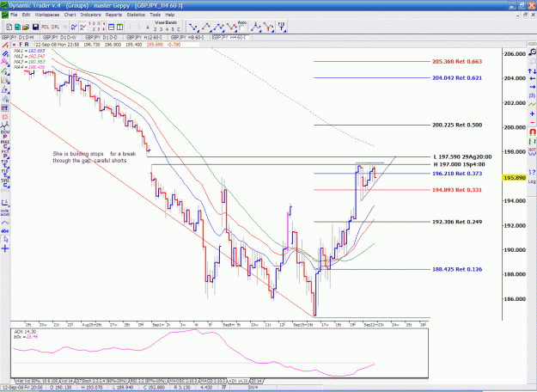
Task: Select the blue parallel lines tool
Action: coord(5,54)
